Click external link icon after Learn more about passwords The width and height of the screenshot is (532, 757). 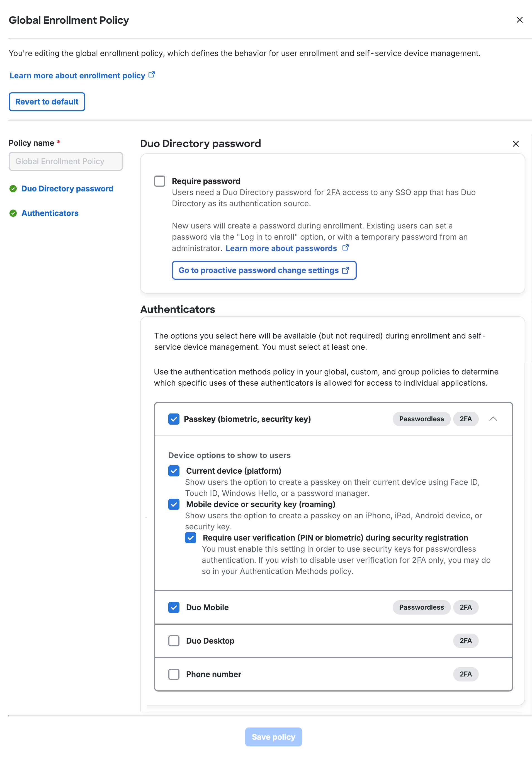(345, 248)
